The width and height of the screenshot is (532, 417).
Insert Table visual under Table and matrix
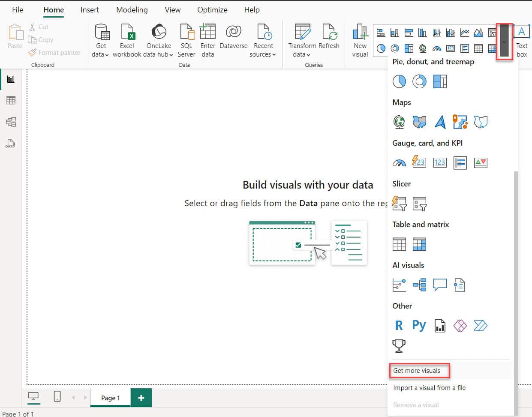tap(399, 244)
